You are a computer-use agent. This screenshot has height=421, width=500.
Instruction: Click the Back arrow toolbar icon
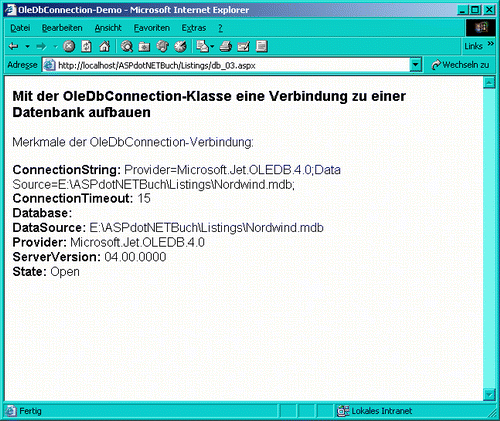point(13,46)
